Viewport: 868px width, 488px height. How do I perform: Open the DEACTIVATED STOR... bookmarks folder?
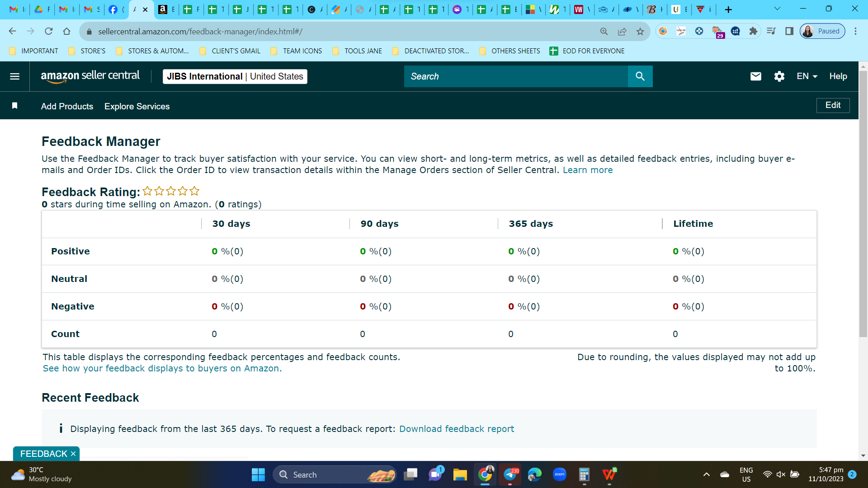430,51
